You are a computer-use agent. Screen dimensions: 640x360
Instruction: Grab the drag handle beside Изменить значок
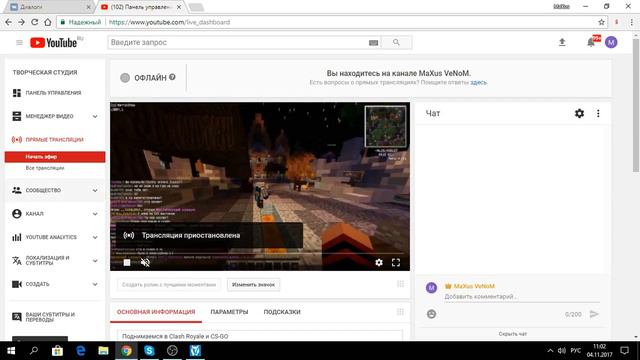pyautogui.click(x=400, y=284)
